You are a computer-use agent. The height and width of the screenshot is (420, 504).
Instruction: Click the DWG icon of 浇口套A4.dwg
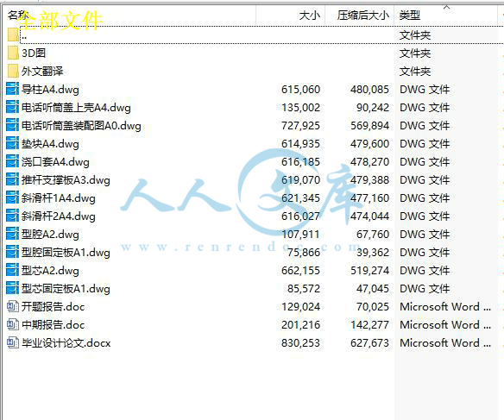tap(13, 161)
